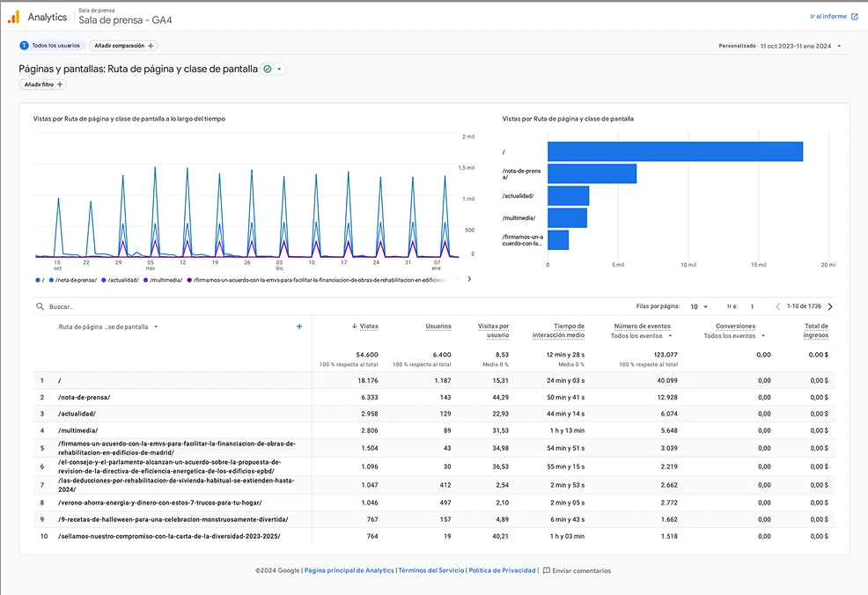The image size is (868, 595).
Task: Go to previous table page arrow
Action: (x=777, y=306)
